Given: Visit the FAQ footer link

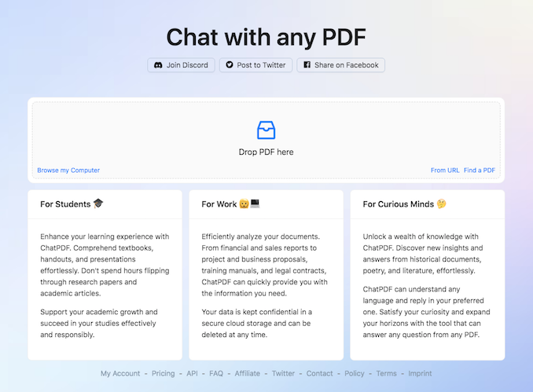Looking at the screenshot, I should (x=216, y=373).
